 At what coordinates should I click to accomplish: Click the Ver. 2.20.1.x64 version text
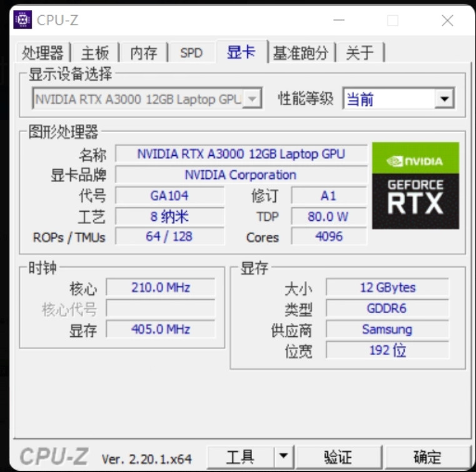click(x=147, y=459)
